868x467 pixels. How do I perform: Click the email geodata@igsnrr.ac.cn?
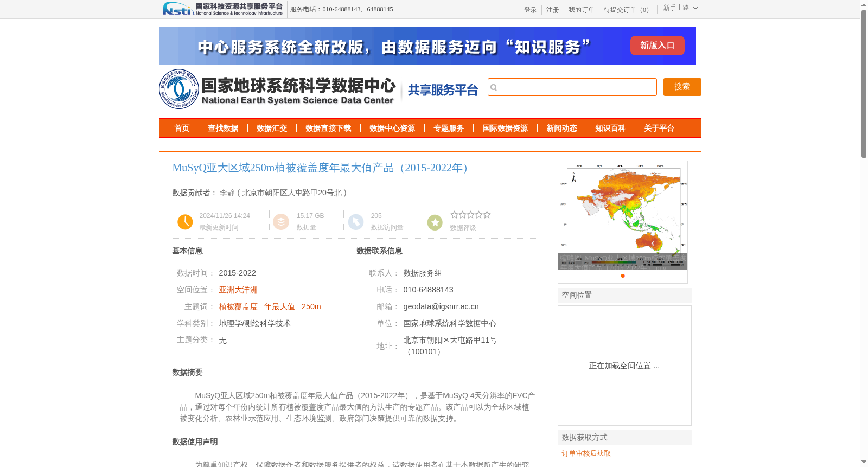(x=441, y=306)
